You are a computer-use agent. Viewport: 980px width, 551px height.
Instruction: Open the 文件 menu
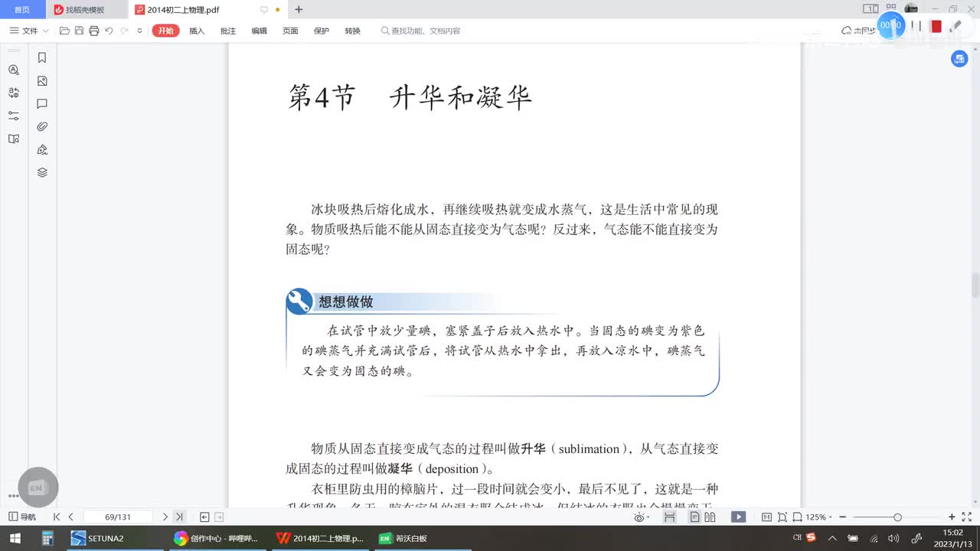pos(29,31)
